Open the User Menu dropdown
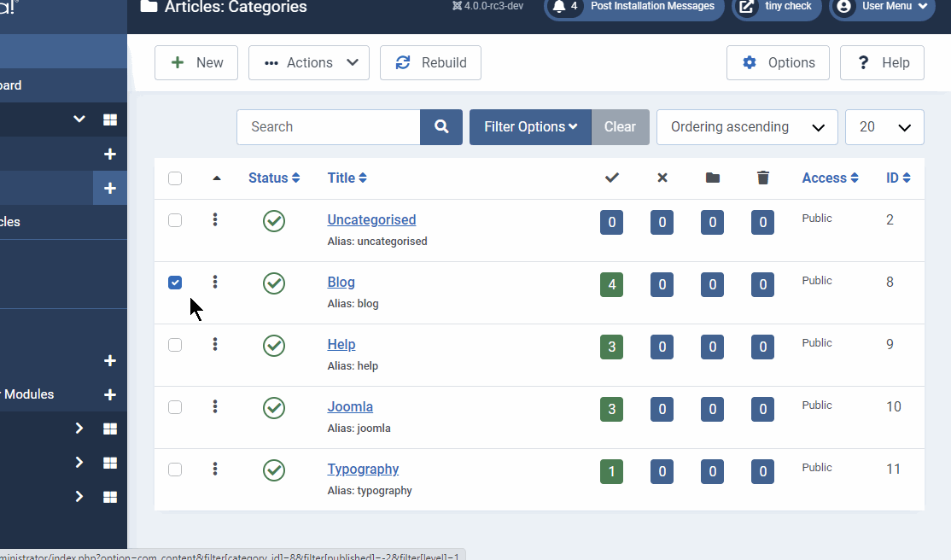 [x=883, y=8]
